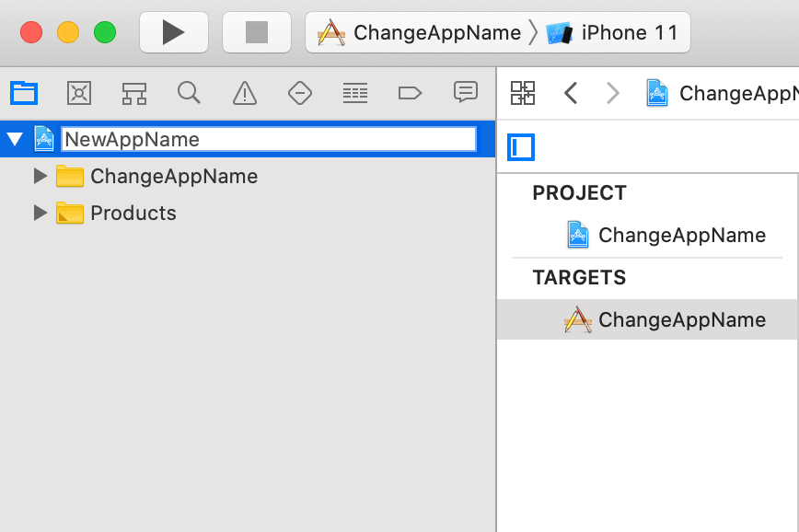Image resolution: width=799 pixels, height=532 pixels.
Task: Expand the Products folder
Action: pyautogui.click(x=40, y=213)
